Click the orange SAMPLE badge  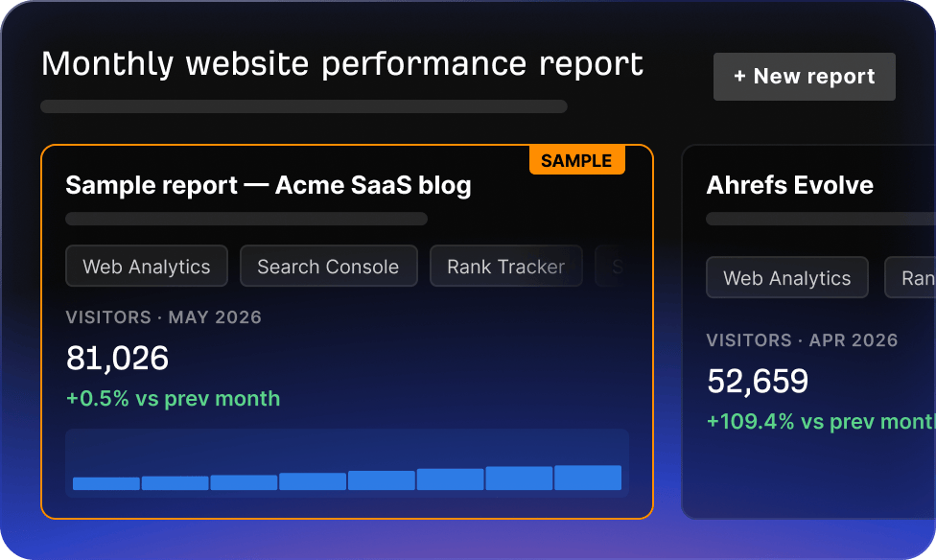(x=576, y=160)
